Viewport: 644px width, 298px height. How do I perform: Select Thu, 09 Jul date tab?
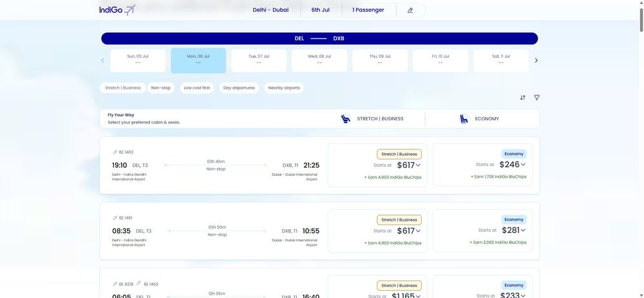click(380, 61)
